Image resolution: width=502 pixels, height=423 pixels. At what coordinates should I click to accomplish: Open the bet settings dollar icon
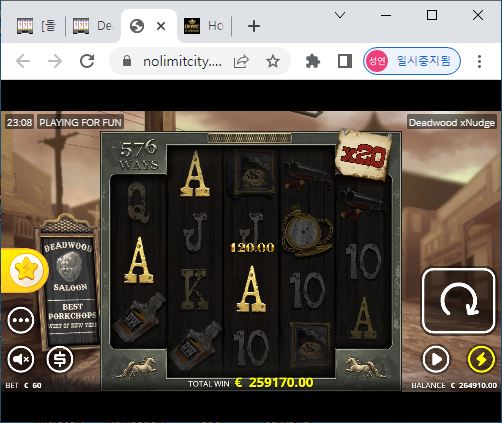tap(60, 359)
